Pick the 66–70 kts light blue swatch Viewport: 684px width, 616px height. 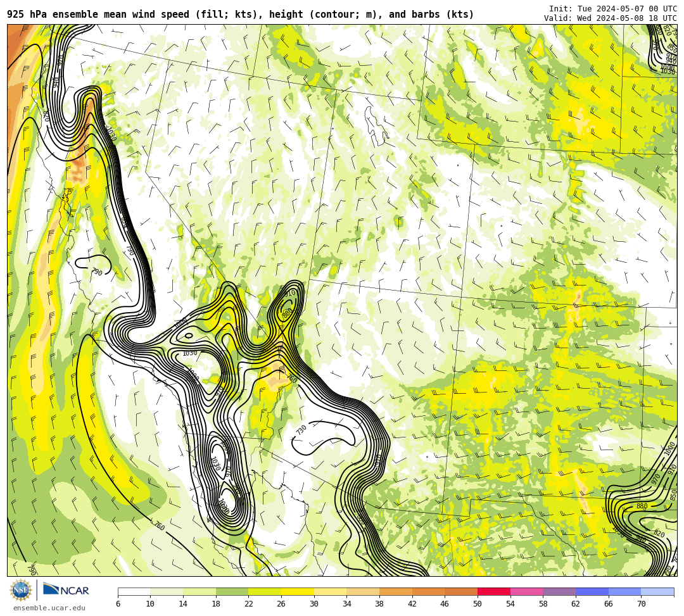pyautogui.click(x=624, y=591)
